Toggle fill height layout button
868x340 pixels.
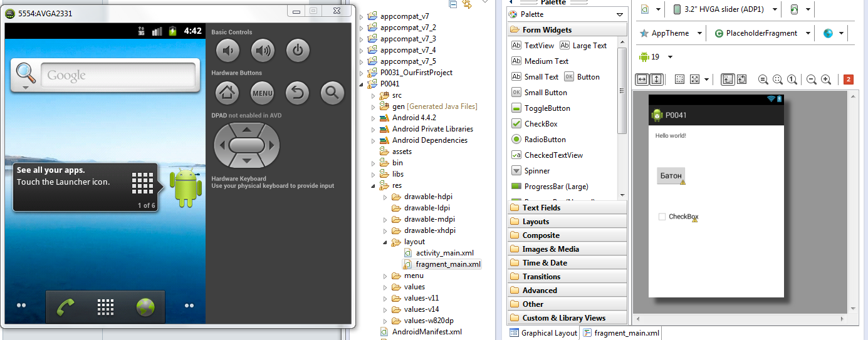pos(657,80)
